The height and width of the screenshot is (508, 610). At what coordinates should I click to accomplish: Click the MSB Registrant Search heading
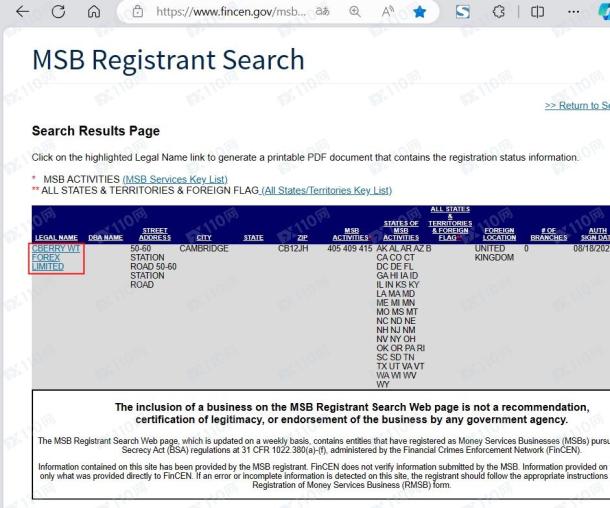tap(168, 60)
